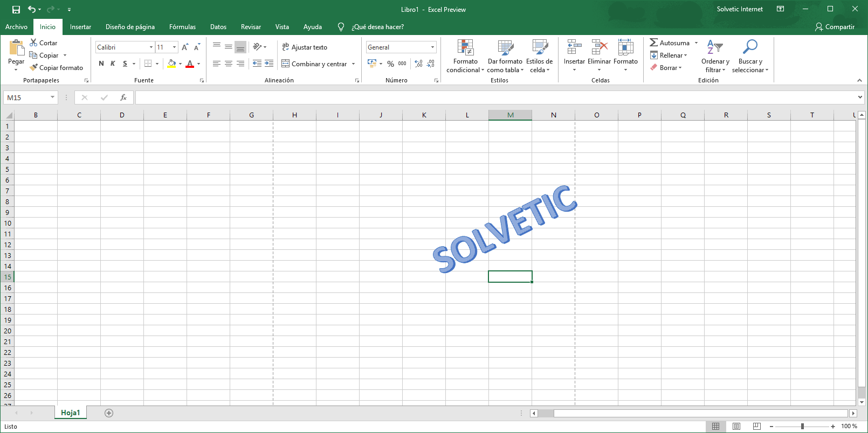Click the font color A icon
The width and height of the screenshot is (868, 433).
tap(190, 64)
